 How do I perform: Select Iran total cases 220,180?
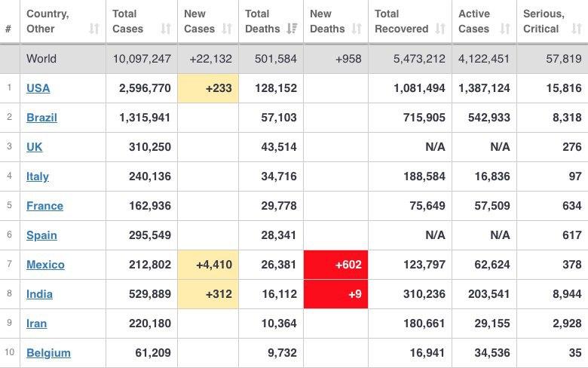pyautogui.click(x=150, y=324)
